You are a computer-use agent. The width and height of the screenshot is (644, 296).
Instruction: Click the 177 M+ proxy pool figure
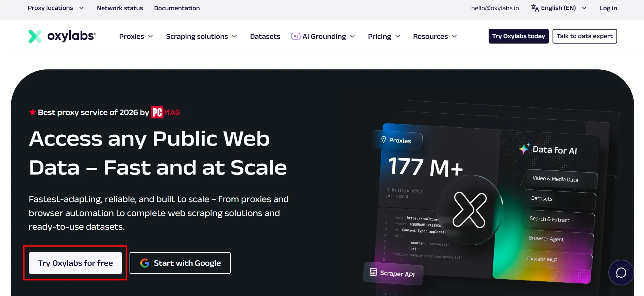pyautogui.click(x=425, y=167)
